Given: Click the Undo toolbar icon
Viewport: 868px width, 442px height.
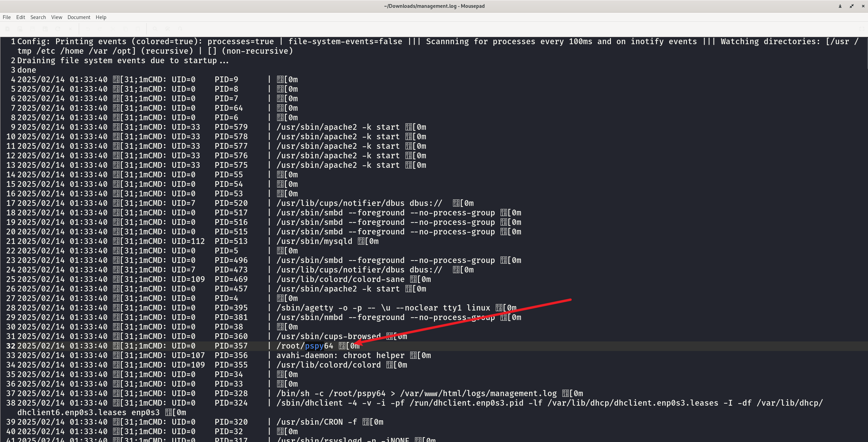Looking at the screenshot, I should click(x=88, y=29).
